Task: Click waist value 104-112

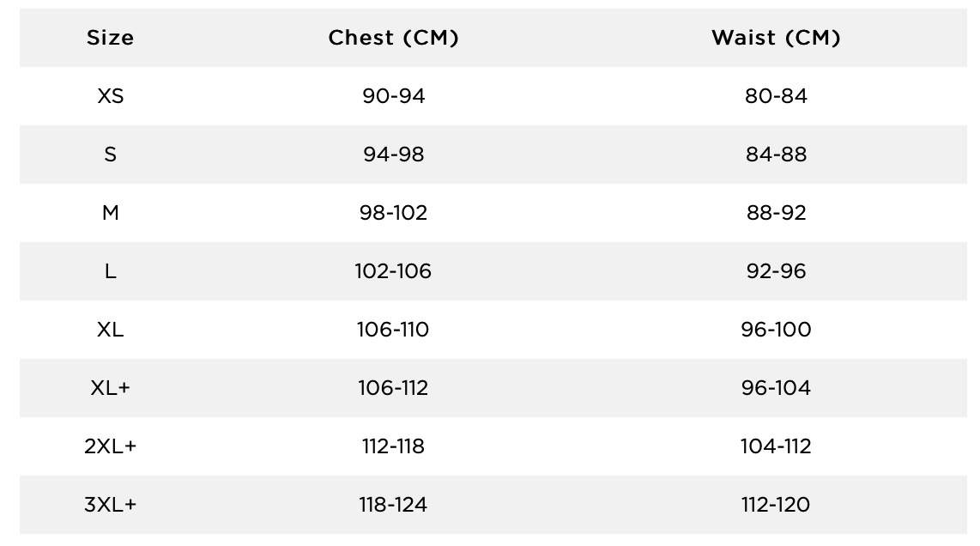Action: (776, 446)
